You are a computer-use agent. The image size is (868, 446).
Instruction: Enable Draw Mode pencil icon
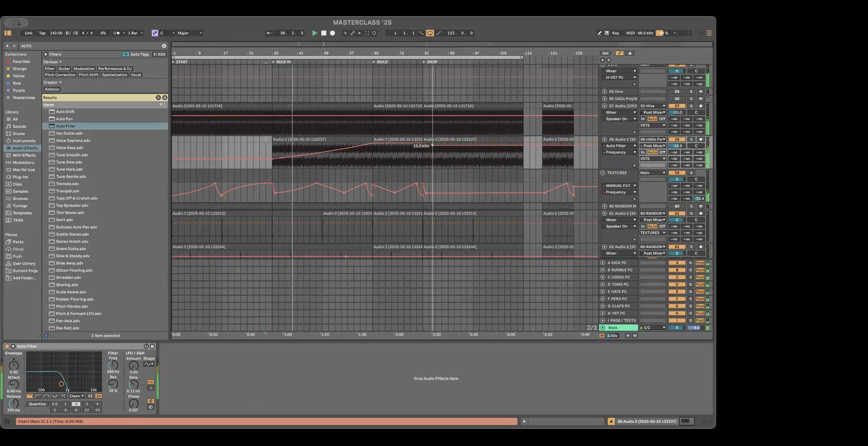click(600, 33)
